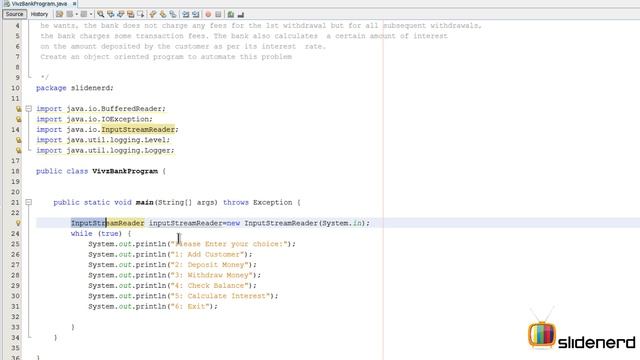
Task: Go to Previous Bookmark icon
Action: click(x=153, y=14)
